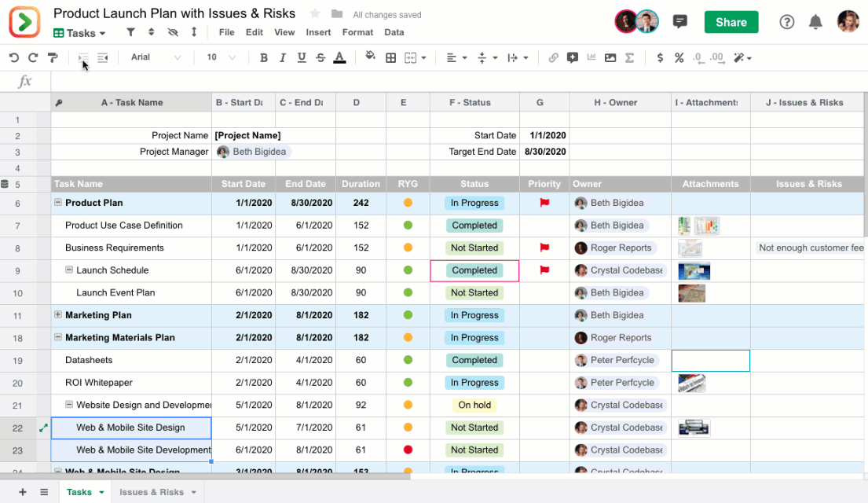Open the text color swatch
The image size is (868, 503).
pyautogui.click(x=339, y=57)
